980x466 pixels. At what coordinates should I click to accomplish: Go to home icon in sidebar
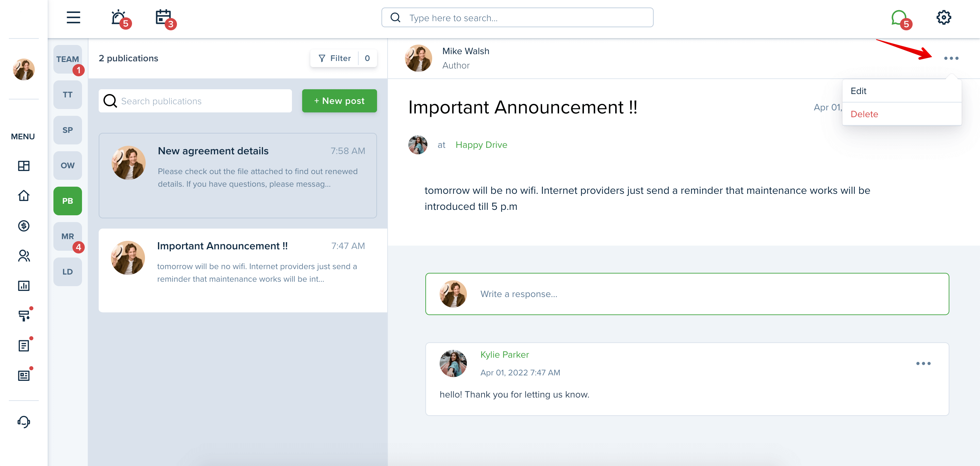pyautogui.click(x=23, y=196)
